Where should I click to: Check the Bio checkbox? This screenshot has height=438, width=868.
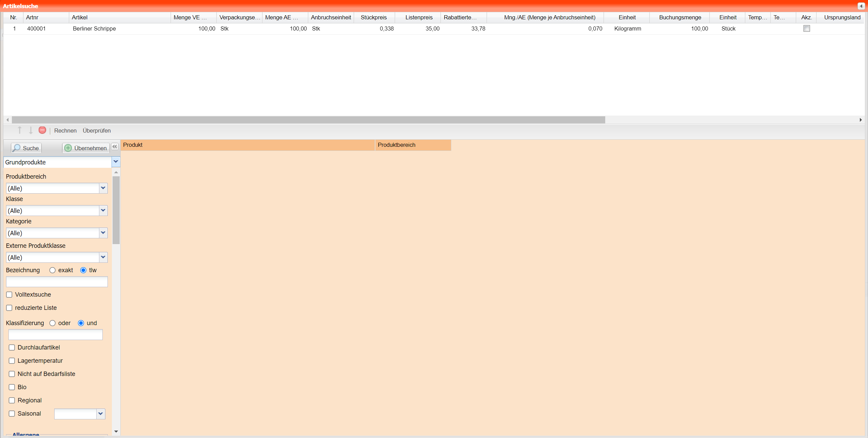(12, 387)
